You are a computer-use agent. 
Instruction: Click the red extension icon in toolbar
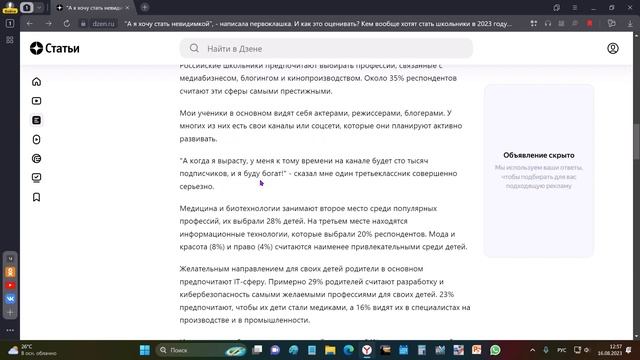(589, 24)
